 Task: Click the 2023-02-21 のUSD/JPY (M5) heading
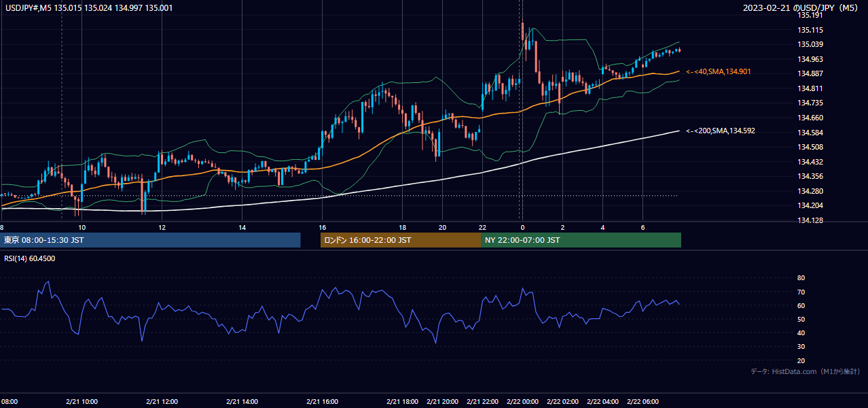[802, 7]
